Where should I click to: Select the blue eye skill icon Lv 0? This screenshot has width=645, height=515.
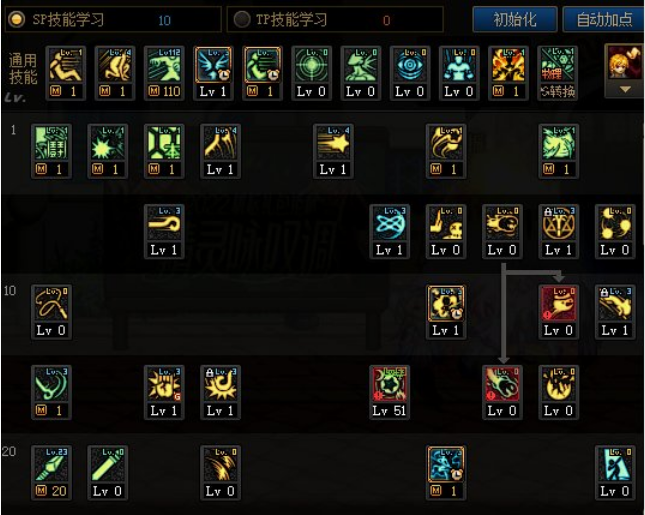[x=410, y=73]
